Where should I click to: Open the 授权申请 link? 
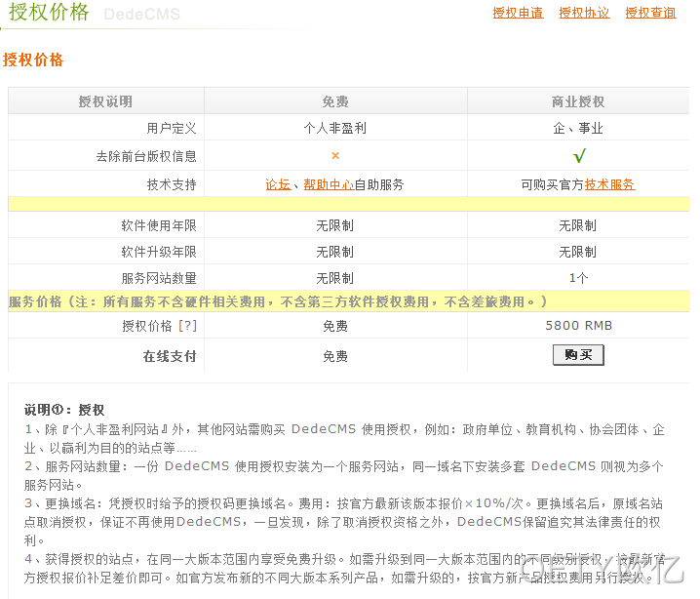pyautogui.click(x=518, y=13)
